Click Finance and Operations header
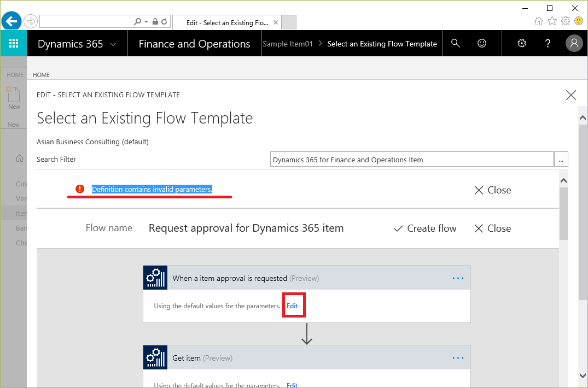The width and height of the screenshot is (588, 388). coord(194,44)
